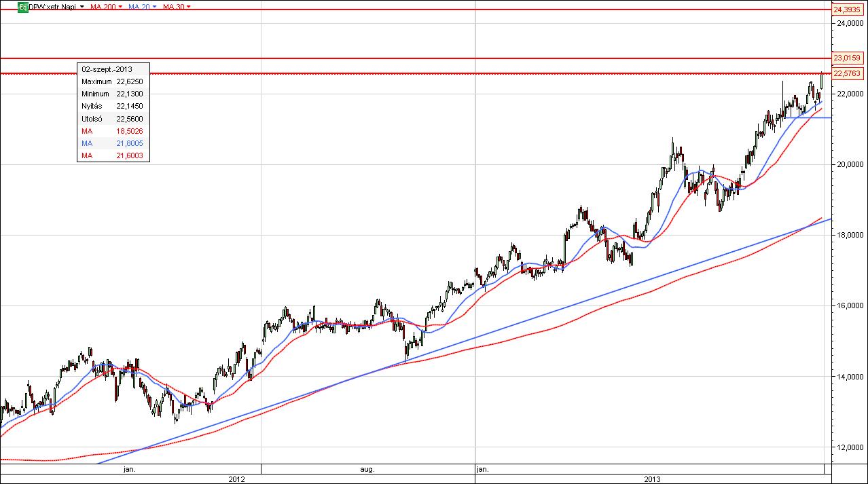Click the 18,0000 price axis label
This screenshot has height=484, width=868.
click(850, 235)
